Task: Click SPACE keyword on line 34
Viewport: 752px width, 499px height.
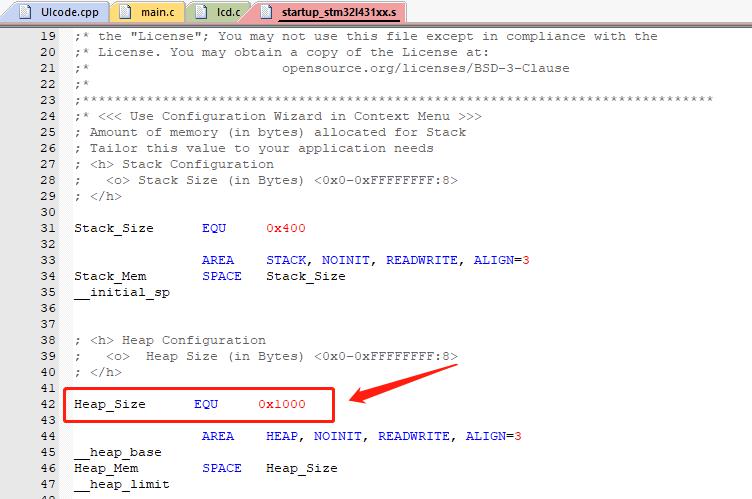Action: coord(222,276)
